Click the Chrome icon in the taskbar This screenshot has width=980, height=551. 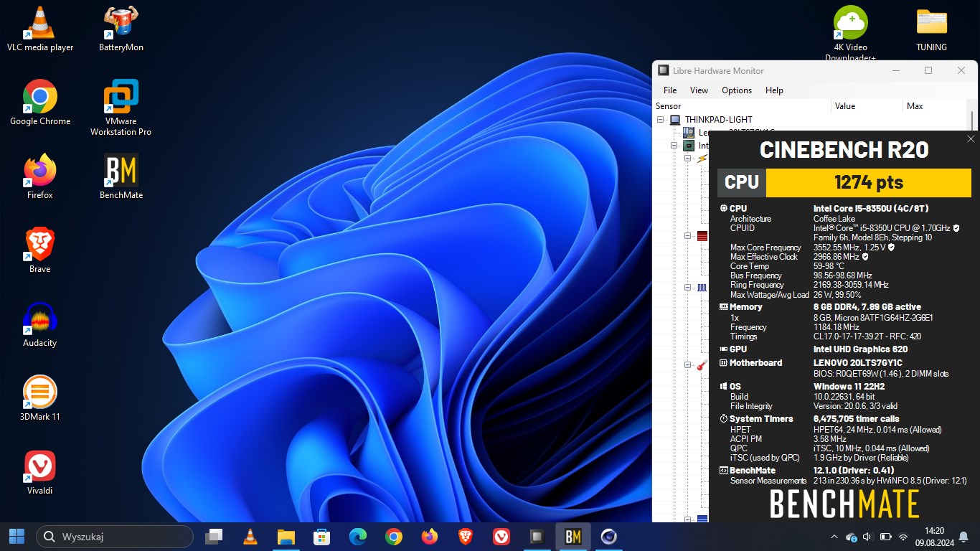click(x=393, y=537)
